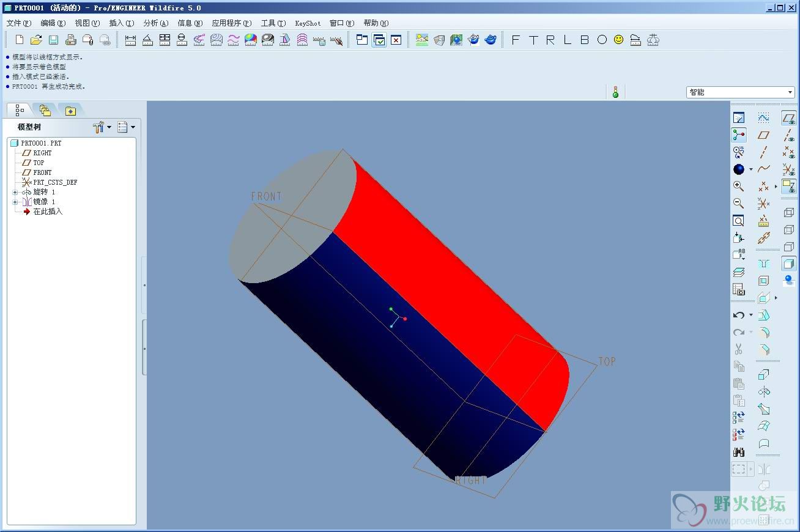This screenshot has width=800, height=532.
Task: Select the Revolve tool
Action: coord(764,392)
